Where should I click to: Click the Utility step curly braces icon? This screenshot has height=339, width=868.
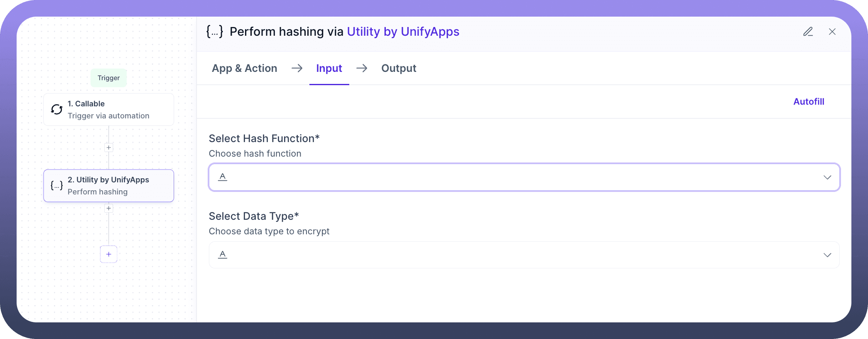(57, 186)
